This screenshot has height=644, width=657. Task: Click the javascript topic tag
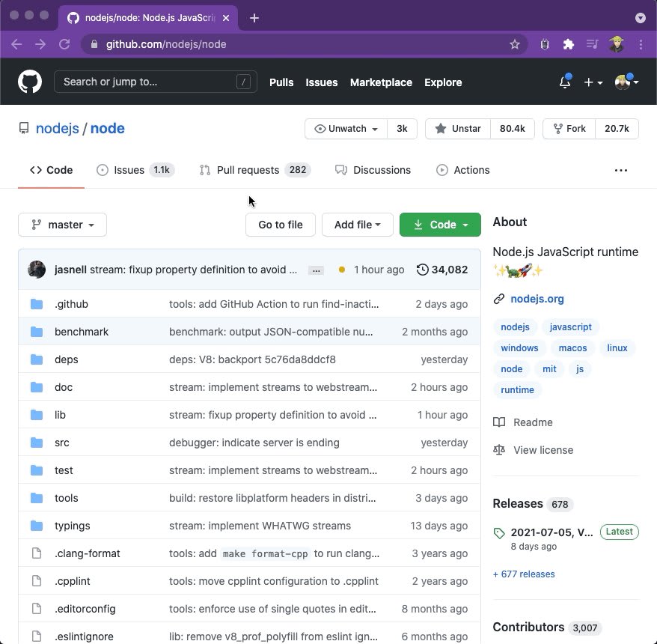(x=571, y=327)
